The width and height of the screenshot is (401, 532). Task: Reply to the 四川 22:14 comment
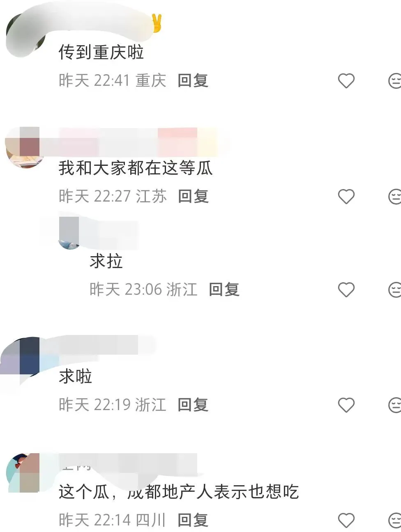[193, 520]
